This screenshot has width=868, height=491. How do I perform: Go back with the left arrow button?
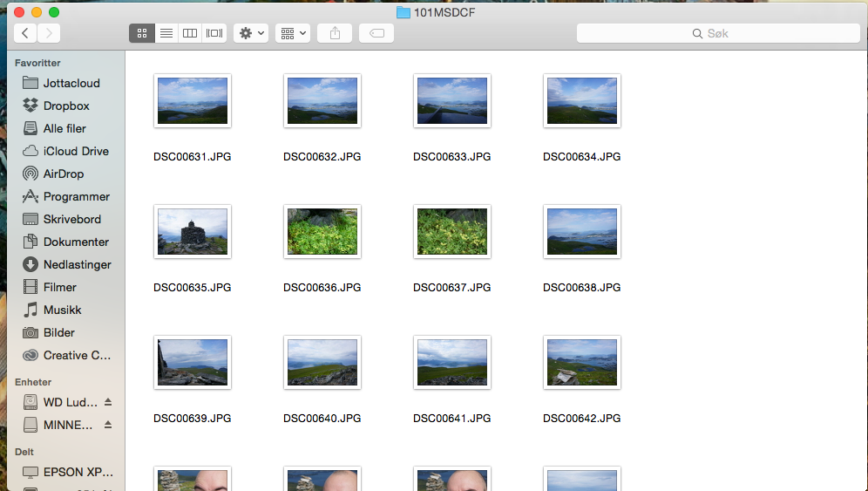[x=25, y=33]
